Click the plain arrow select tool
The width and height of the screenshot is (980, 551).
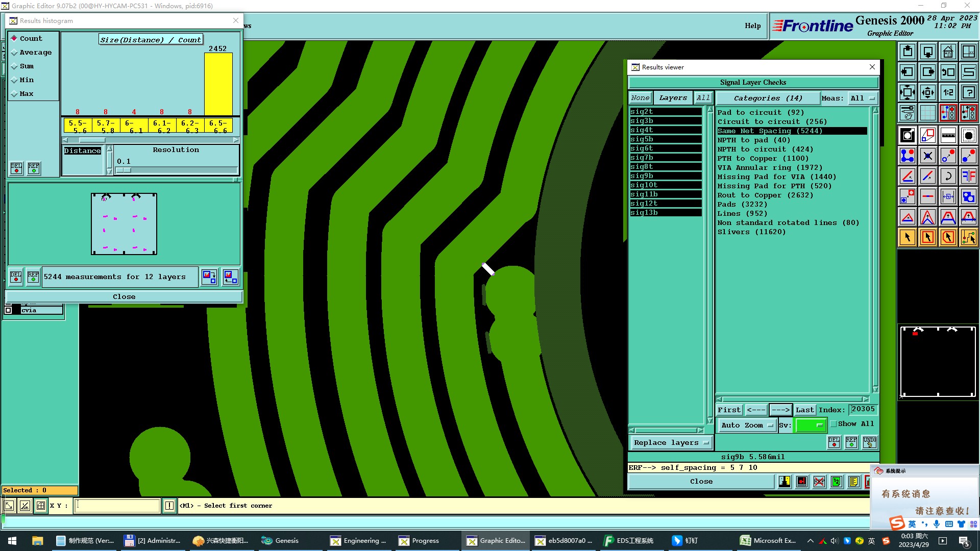pyautogui.click(x=908, y=237)
